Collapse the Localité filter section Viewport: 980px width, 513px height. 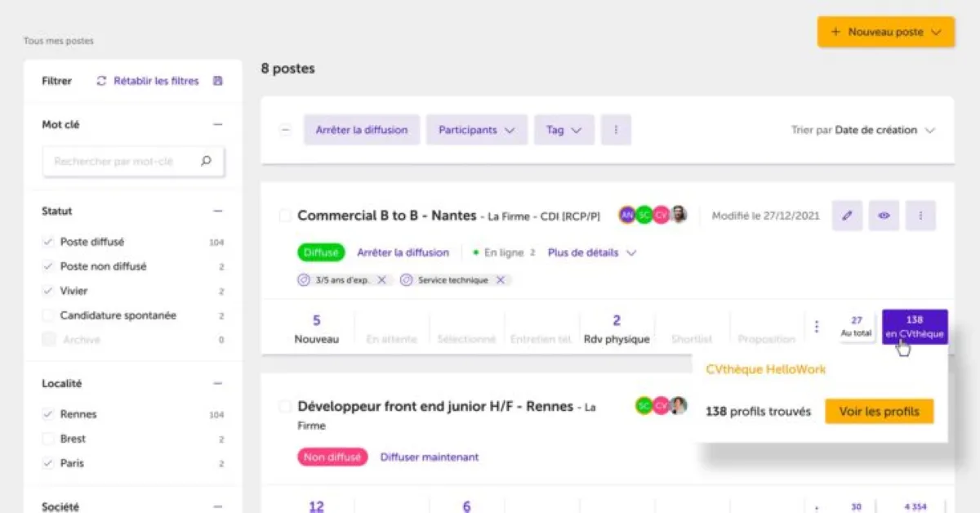coord(218,383)
